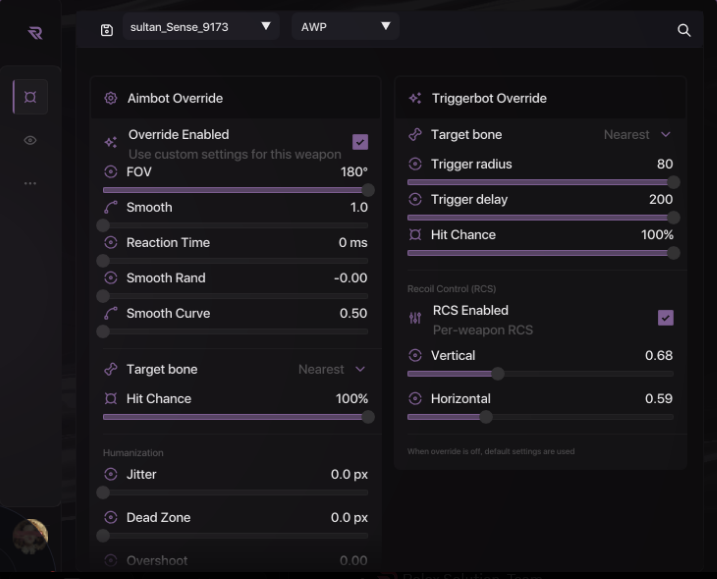Toggle the RCS Enabled checkbox
717x579 pixels.
click(x=665, y=318)
